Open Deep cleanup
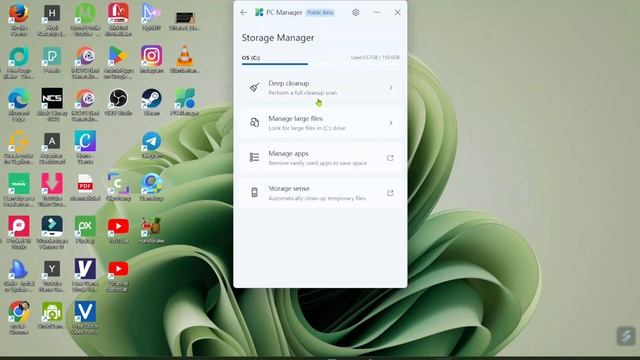This screenshot has width=640, height=360. click(320, 88)
